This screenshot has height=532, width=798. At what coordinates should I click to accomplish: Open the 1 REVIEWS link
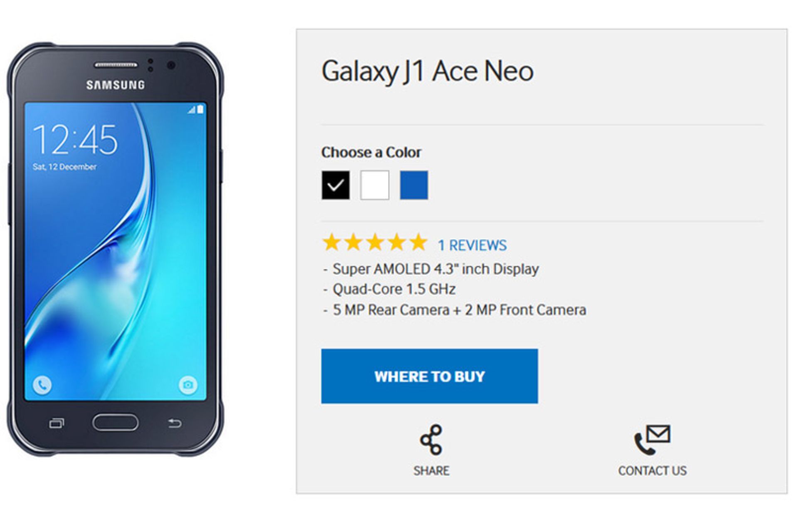472,245
